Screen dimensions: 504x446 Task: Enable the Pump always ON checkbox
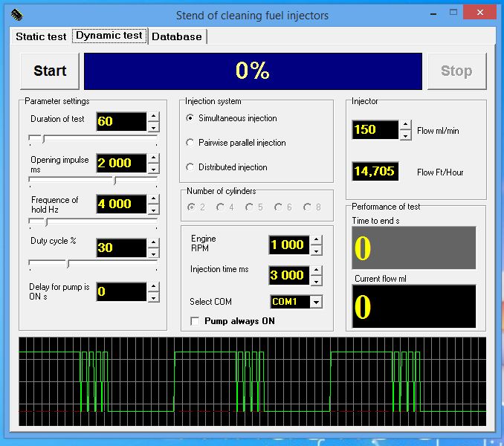click(x=196, y=321)
